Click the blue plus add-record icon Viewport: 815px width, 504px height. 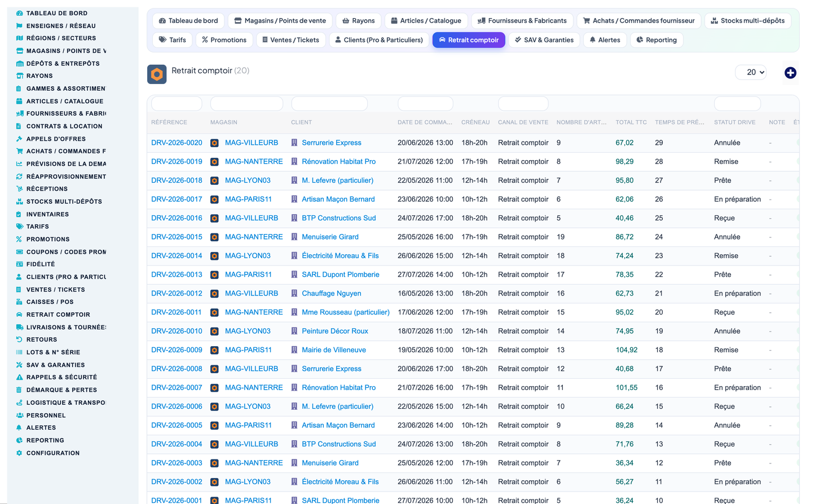point(790,73)
